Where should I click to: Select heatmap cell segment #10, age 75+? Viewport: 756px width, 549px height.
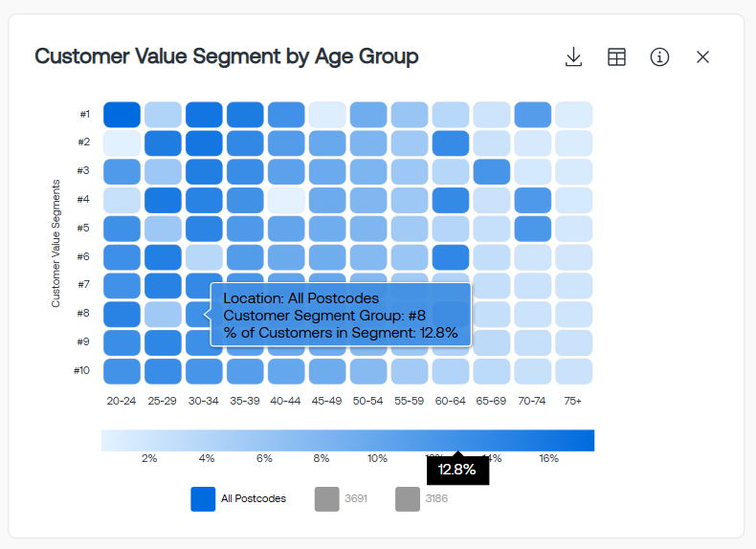(573, 372)
